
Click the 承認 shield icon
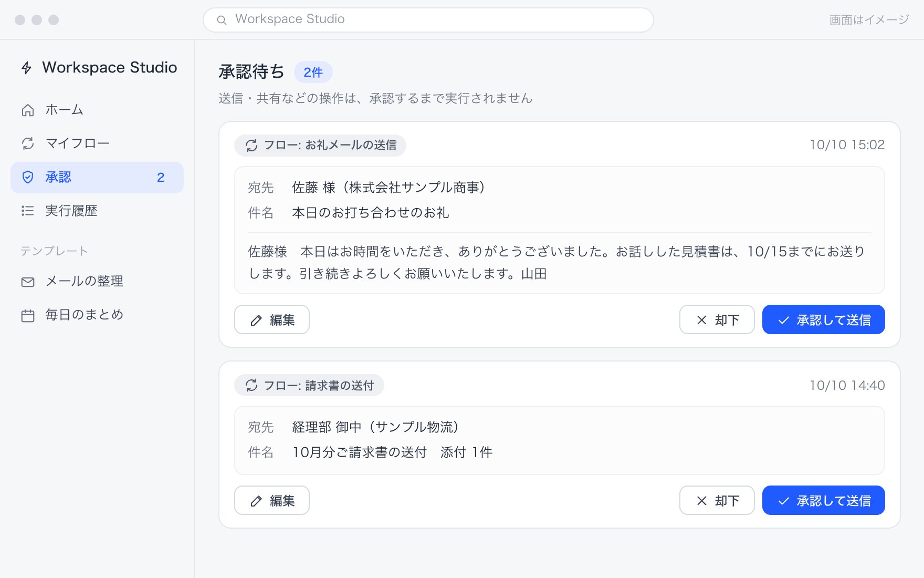coord(28,177)
